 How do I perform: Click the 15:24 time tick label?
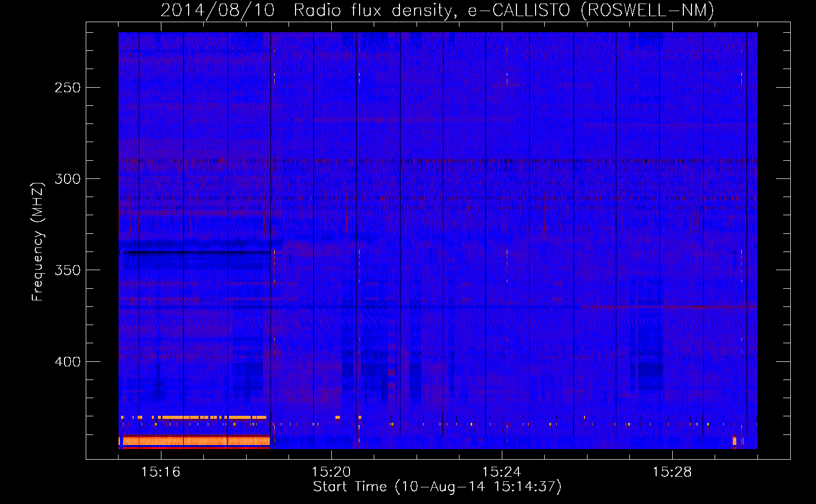(502, 472)
